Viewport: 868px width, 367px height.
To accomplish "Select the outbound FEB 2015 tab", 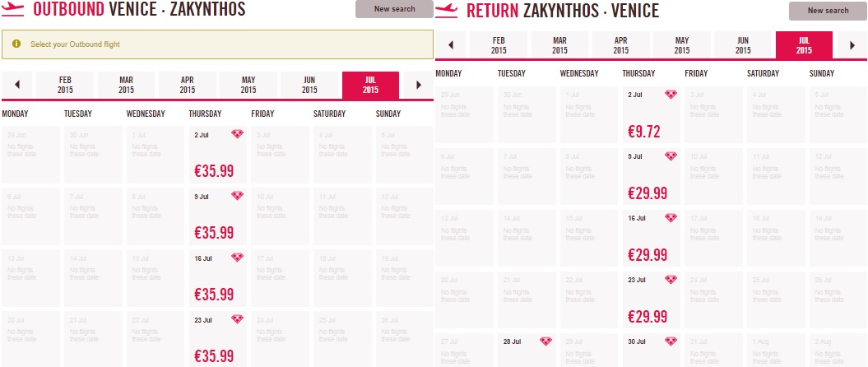I will [x=65, y=85].
